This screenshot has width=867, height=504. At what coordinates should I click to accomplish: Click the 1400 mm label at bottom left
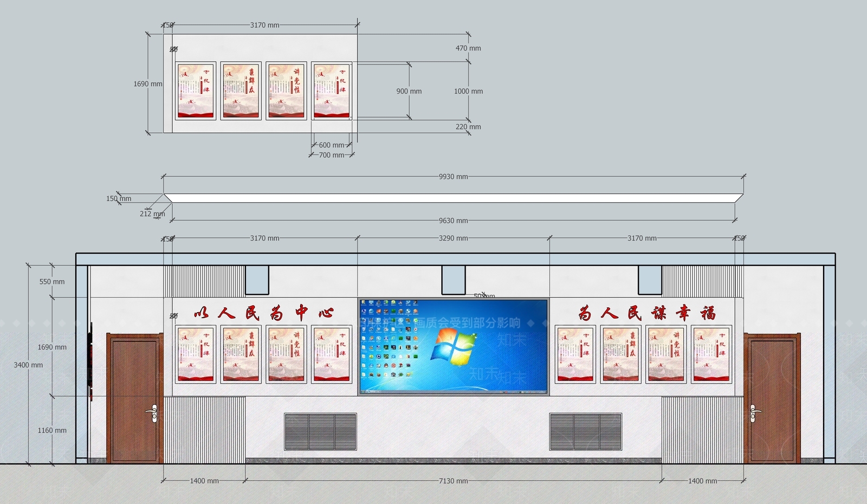click(x=204, y=481)
